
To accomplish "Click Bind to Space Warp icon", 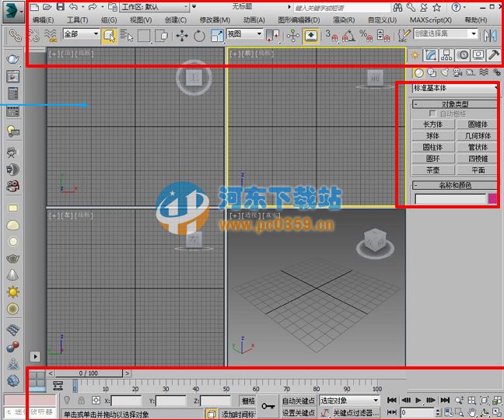I will click(x=51, y=35).
